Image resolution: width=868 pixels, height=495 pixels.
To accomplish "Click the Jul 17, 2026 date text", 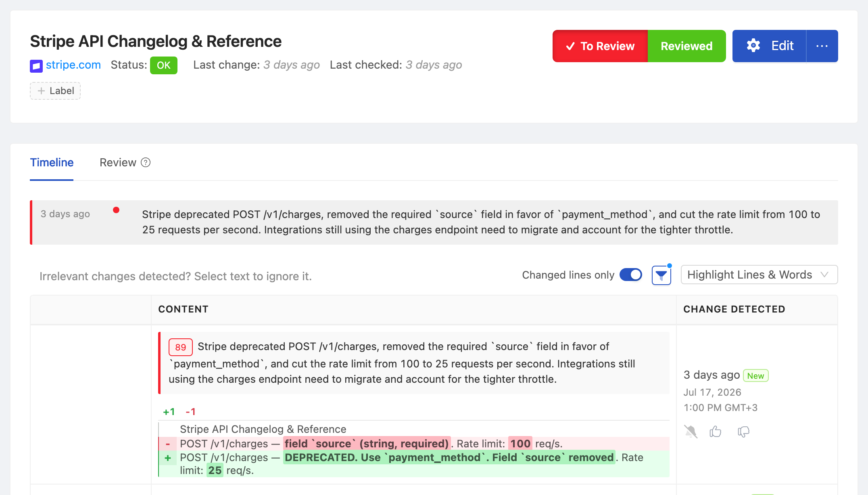I will point(712,392).
